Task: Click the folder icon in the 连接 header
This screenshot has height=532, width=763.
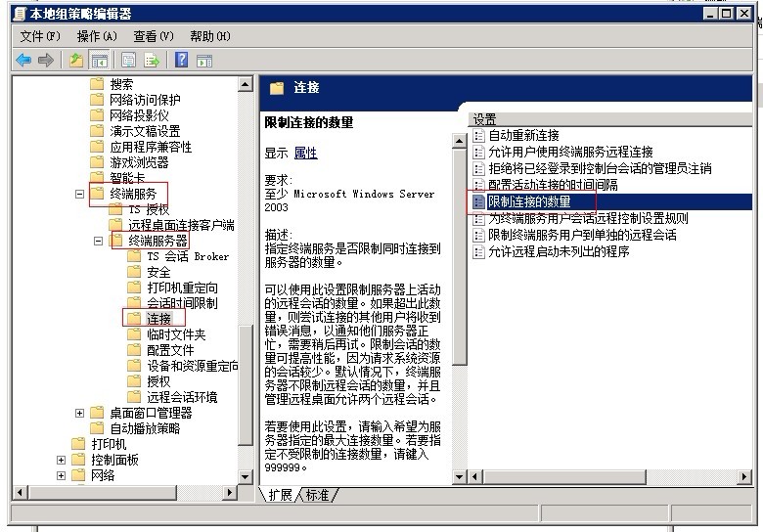Action: [277, 88]
